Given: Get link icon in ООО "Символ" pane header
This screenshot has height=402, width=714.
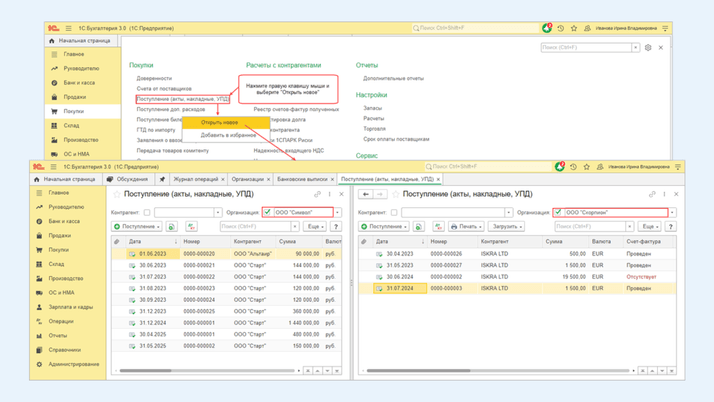Looking at the screenshot, I should tap(317, 194).
